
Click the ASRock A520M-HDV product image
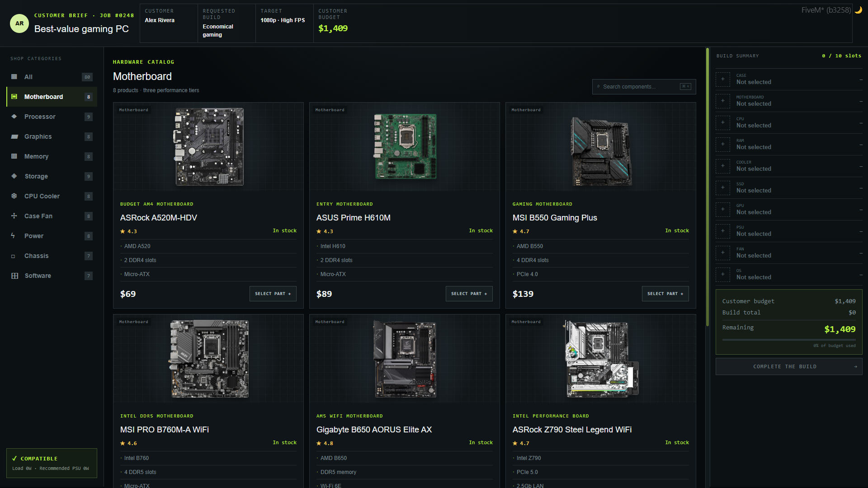208,147
